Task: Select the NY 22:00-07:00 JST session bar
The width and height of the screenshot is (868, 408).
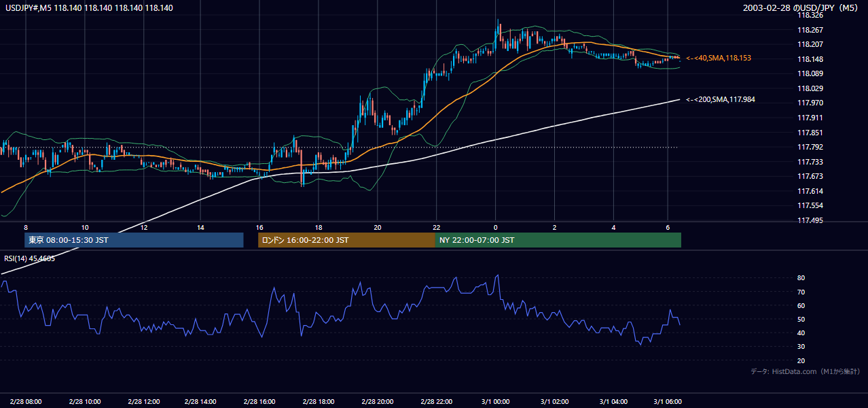Action: tap(558, 240)
